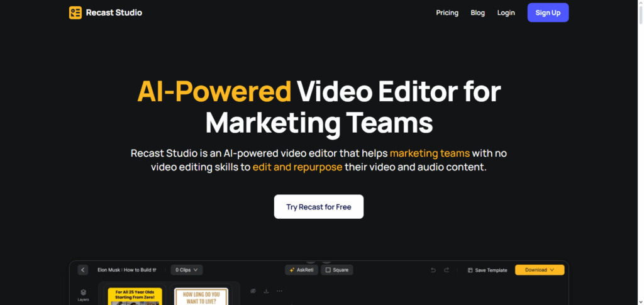Select the 'For All 25 Year Olds' thumbnail
Screen dimensions: 644x305
(135, 296)
